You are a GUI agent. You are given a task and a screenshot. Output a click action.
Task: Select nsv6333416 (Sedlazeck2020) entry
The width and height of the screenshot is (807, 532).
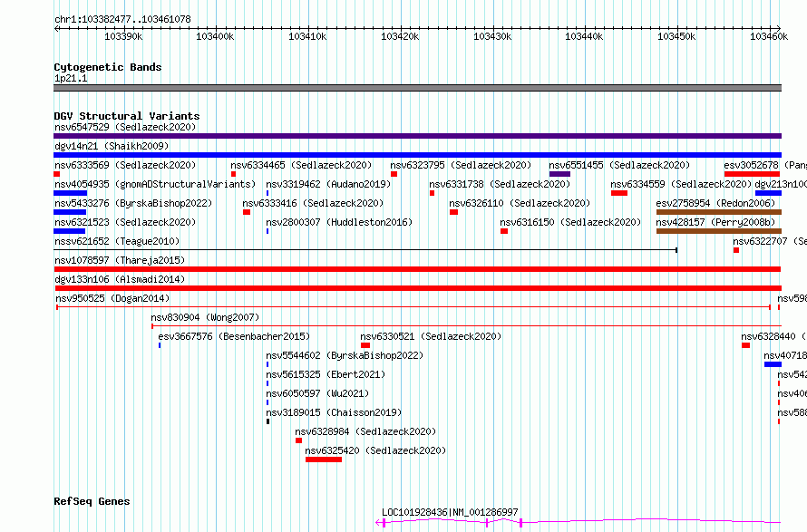313,203
